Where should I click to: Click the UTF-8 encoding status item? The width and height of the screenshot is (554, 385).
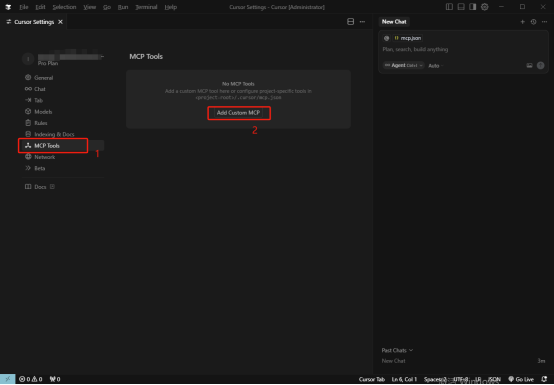point(461,379)
